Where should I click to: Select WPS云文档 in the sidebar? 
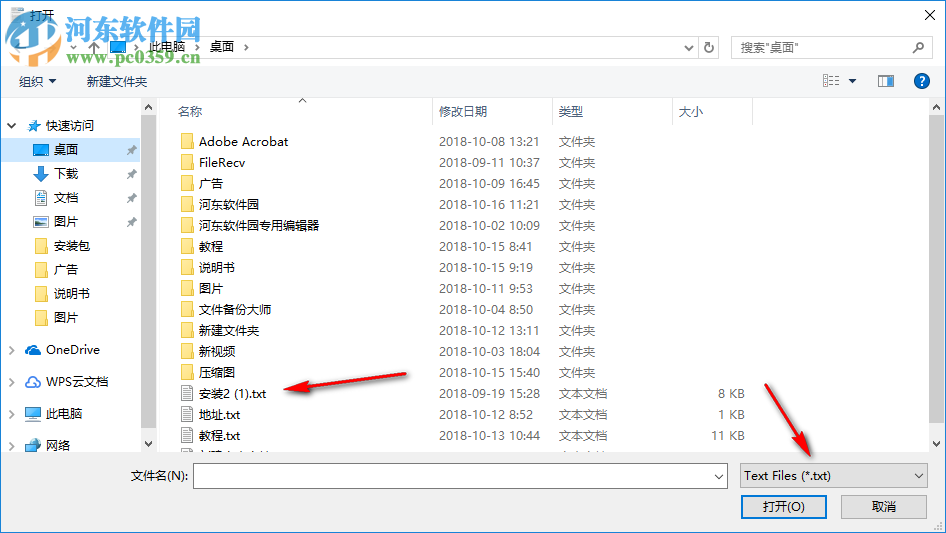pyautogui.click(x=77, y=382)
